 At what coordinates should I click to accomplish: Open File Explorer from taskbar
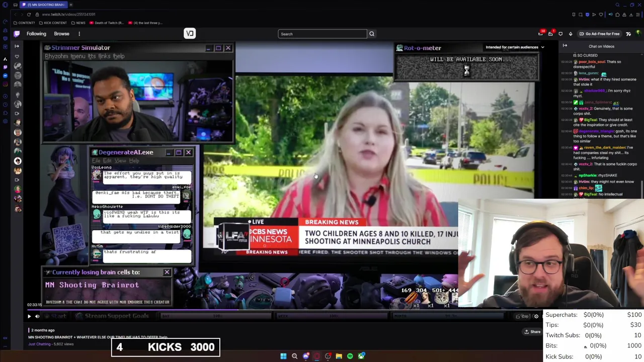pos(339,356)
